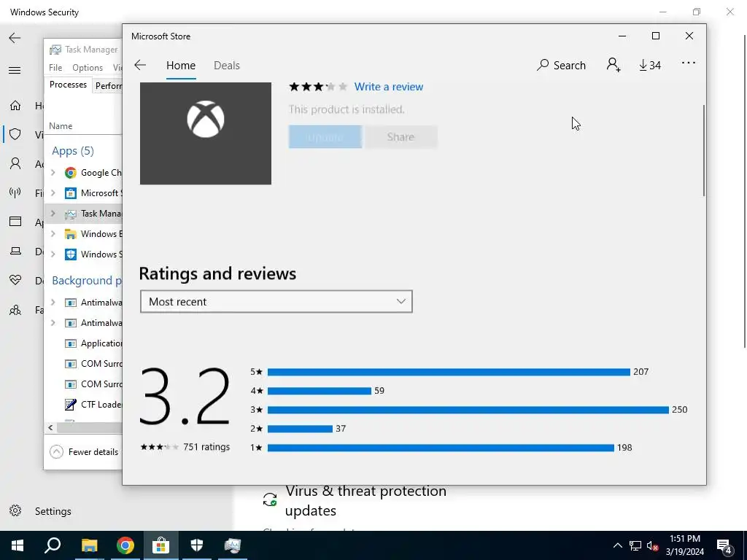Go back in Microsoft Store
This screenshot has height=560, width=747.
(140, 65)
